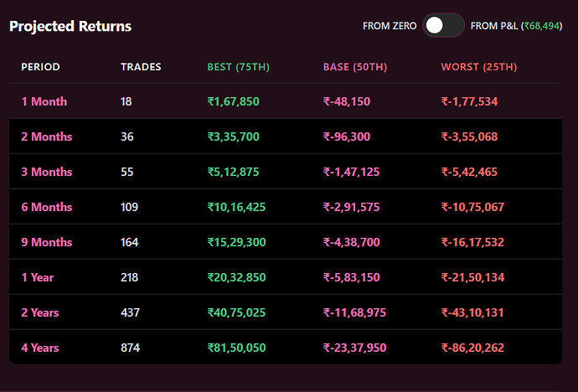Viewport: 578px width, 392px height.
Task: Select the ₹68,494 P&L amount
Action: tap(542, 26)
